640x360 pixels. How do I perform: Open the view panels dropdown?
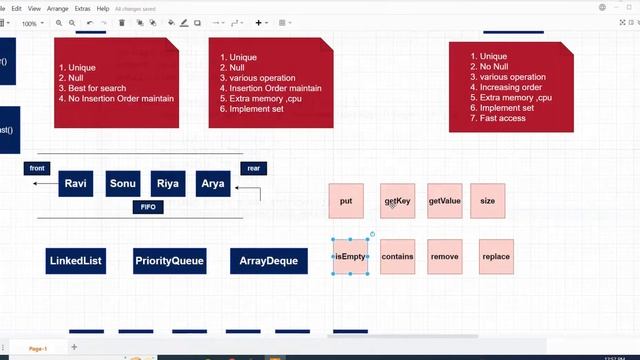(4, 23)
